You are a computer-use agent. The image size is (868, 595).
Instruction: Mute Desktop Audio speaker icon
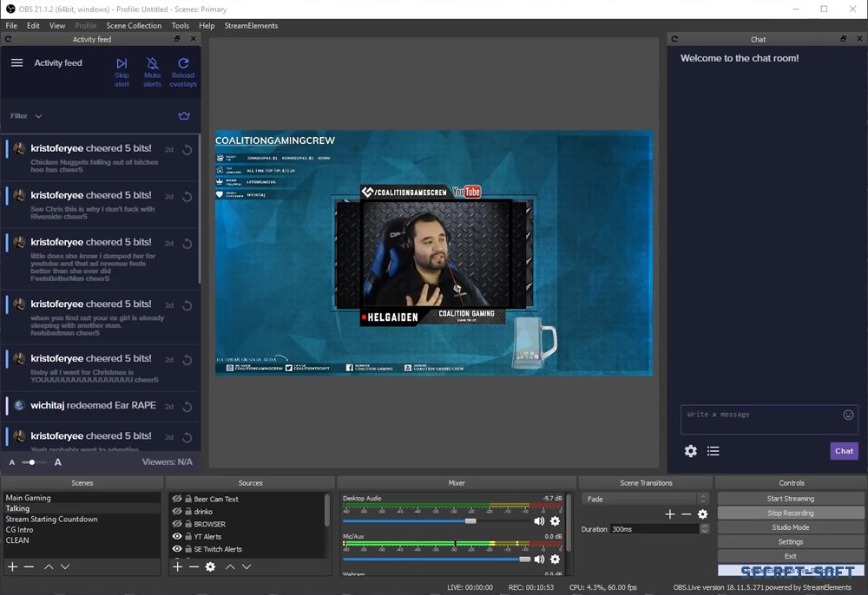(539, 521)
